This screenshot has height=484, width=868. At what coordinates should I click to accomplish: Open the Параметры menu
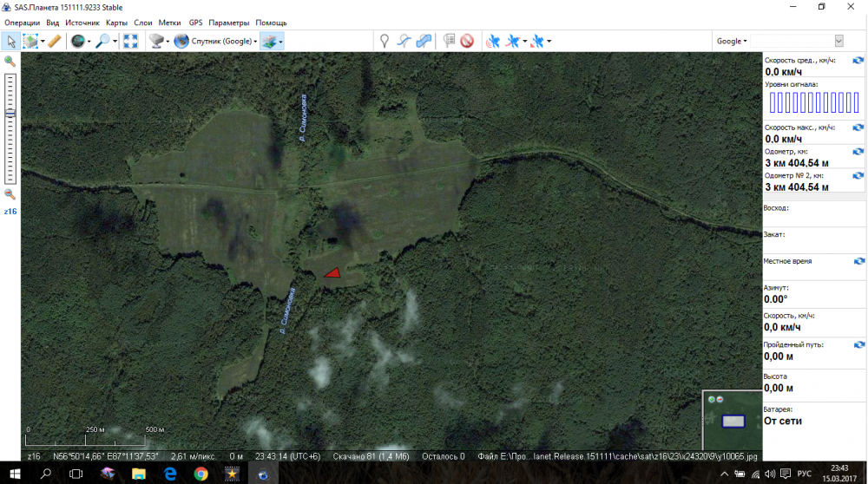pyautogui.click(x=228, y=23)
